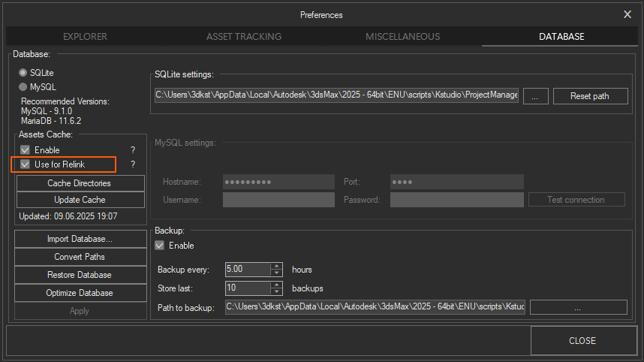Click the MySQL Password field
The image size is (644, 362).
[x=456, y=200]
